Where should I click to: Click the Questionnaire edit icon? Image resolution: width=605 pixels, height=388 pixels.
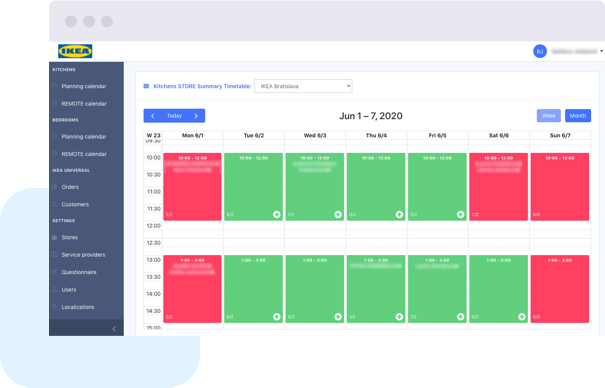pyautogui.click(x=54, y=272)
